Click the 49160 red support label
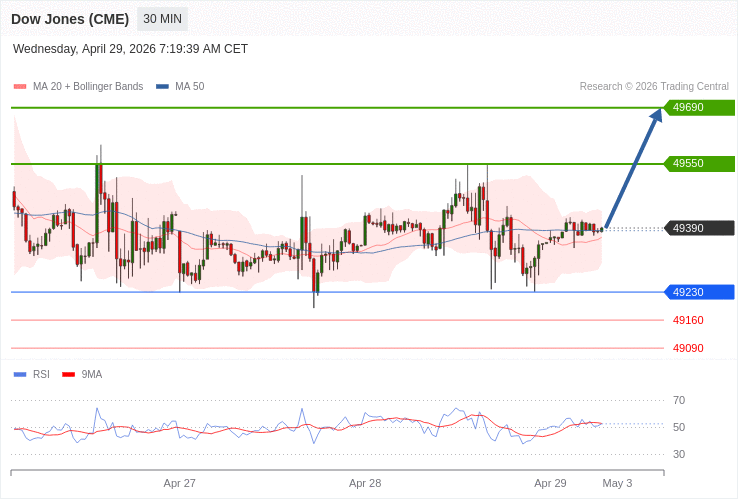 point(688,321)
